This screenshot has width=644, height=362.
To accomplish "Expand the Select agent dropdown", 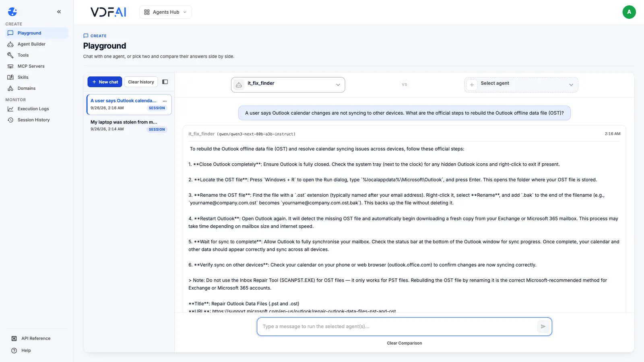I will [x=521, y=85].
